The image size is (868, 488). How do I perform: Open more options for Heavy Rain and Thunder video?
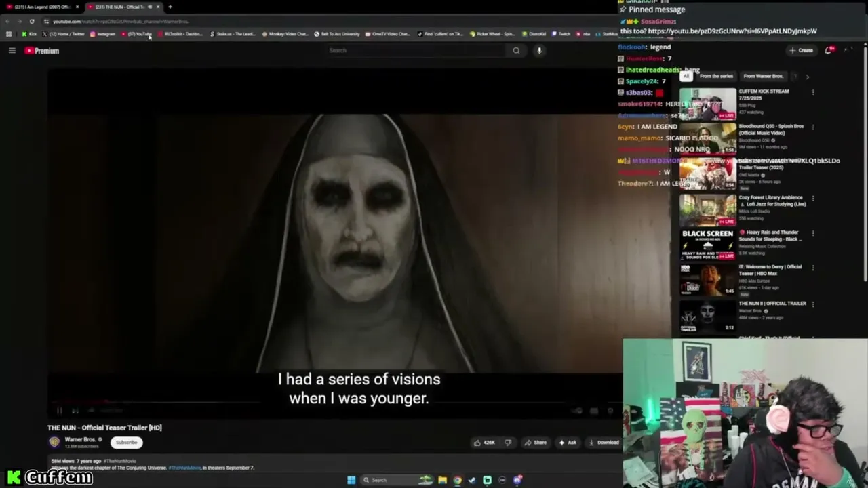812,233
